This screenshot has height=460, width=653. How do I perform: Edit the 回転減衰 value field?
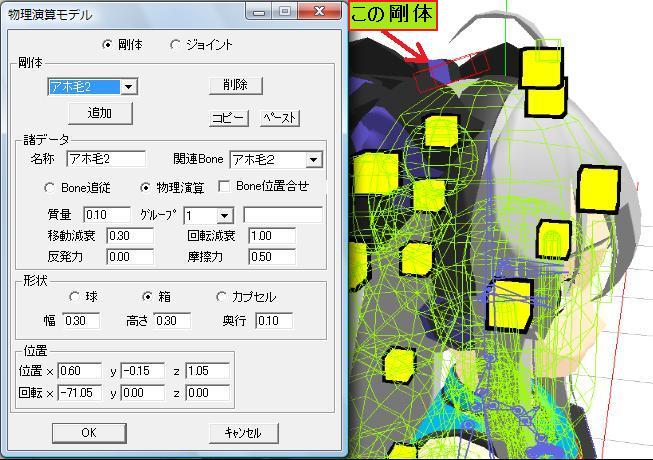pyautogui.click(x=272, y=236)
